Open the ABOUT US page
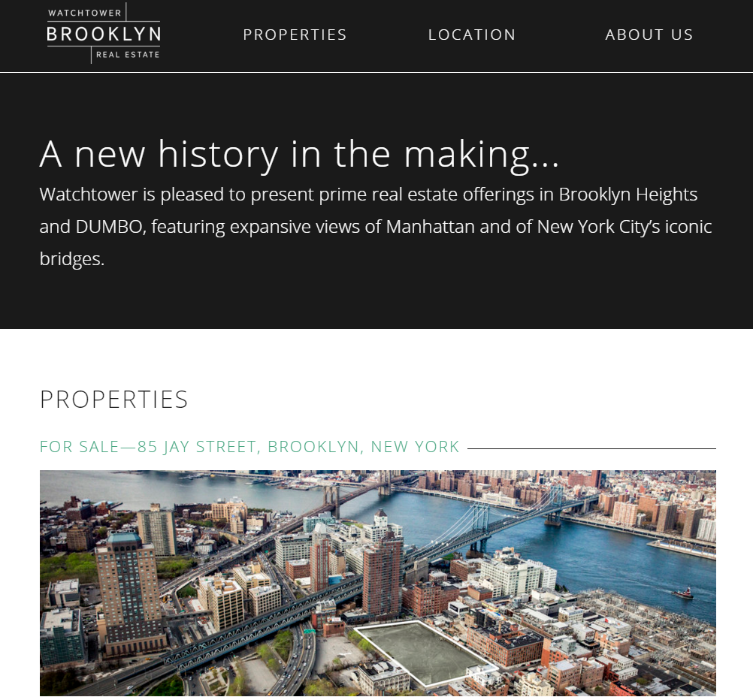753x700 pixels. point(649,35)
